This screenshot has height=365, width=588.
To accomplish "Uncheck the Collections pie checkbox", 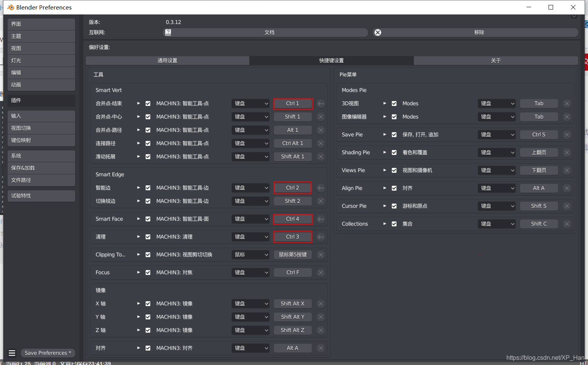I will coord(394,224).
